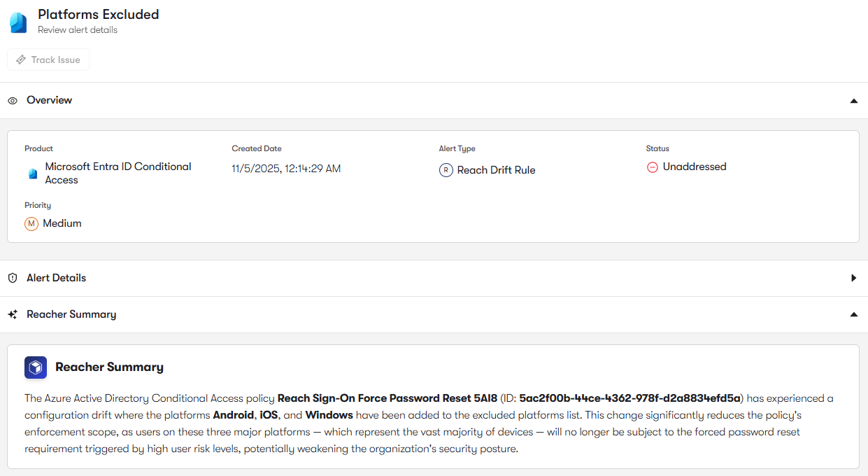This screenshot has width=868, height=476.
Task: Click the Product field label
Action: pyautogui.click(x=38, y=148)
